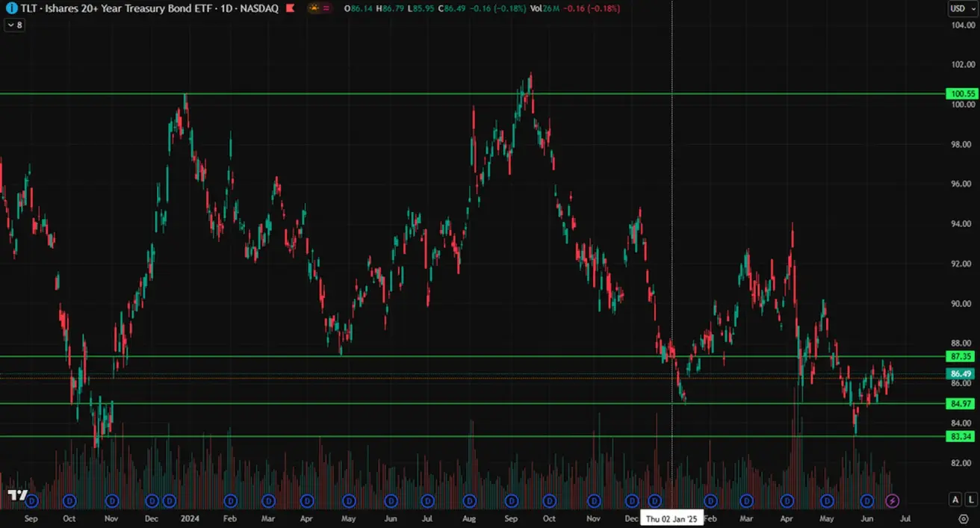
Task: Open chart settings gear at bottom right
Action: [x=964, y=518]
